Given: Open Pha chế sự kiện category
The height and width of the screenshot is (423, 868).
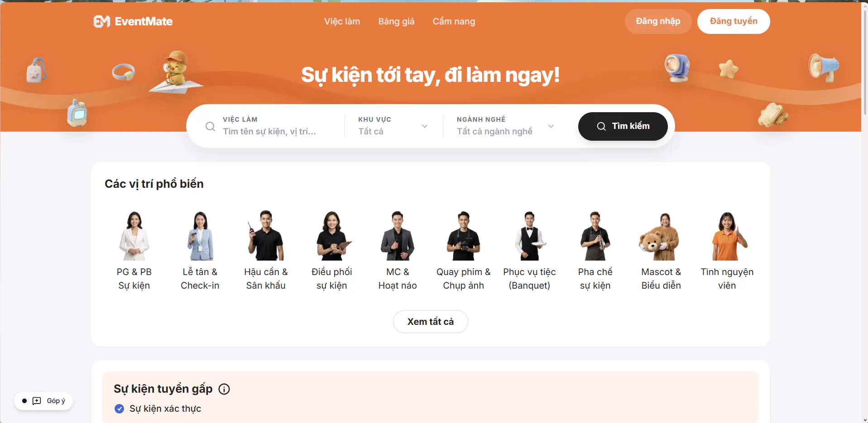Looking at the screenshot, I should 595,251.
